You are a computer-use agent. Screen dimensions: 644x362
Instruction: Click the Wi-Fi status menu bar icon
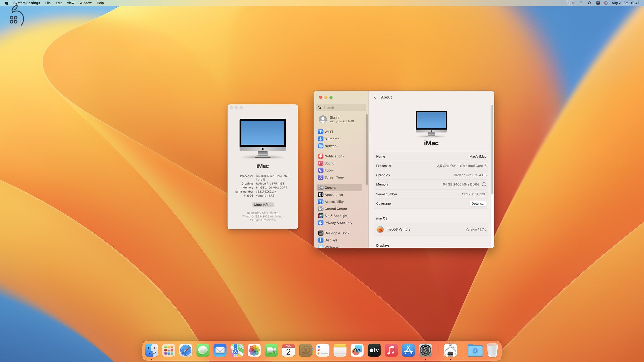tap(581, 3)
